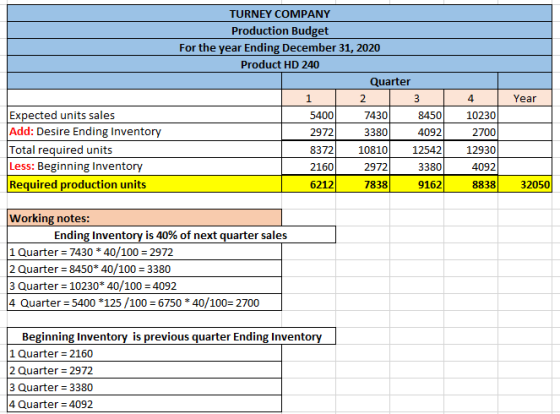
Task: Select required production value 6212
Action: coord(309,184)
